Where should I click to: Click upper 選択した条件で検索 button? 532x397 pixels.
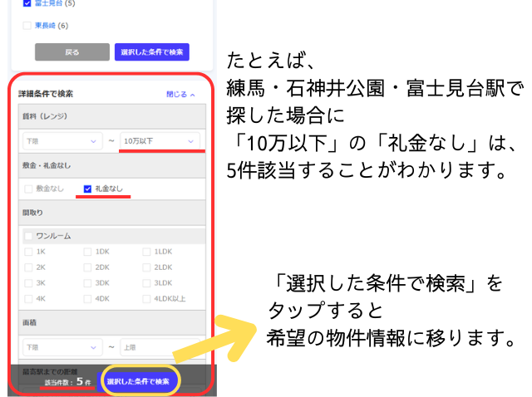(151, 51)
